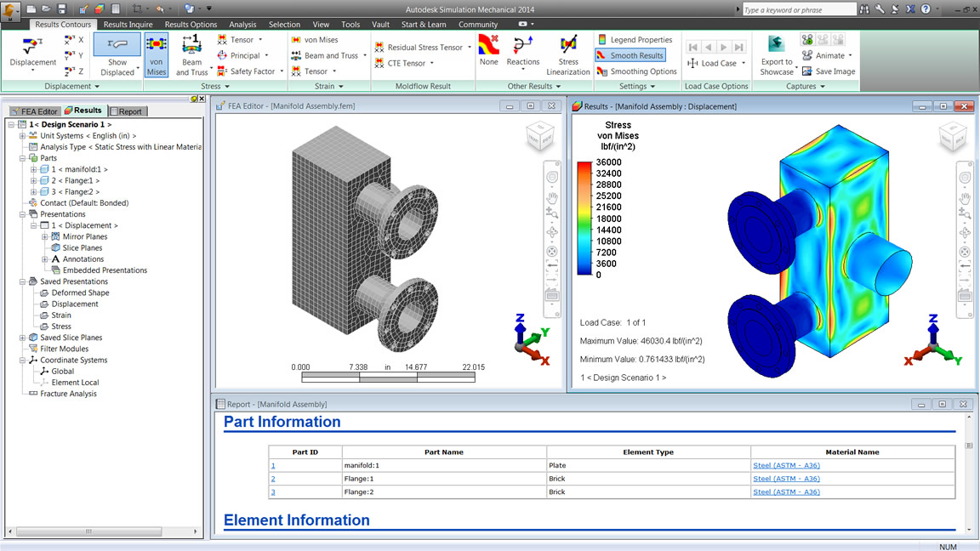
Task: Switch to the Results Inquire ribbon tab
Action: 128,25
